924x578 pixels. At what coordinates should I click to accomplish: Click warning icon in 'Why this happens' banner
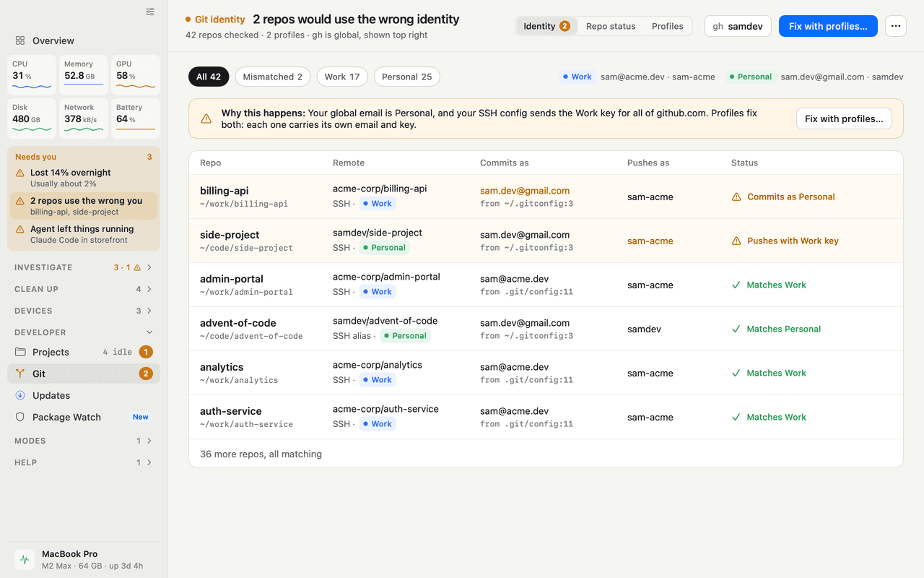click(206, 118)
